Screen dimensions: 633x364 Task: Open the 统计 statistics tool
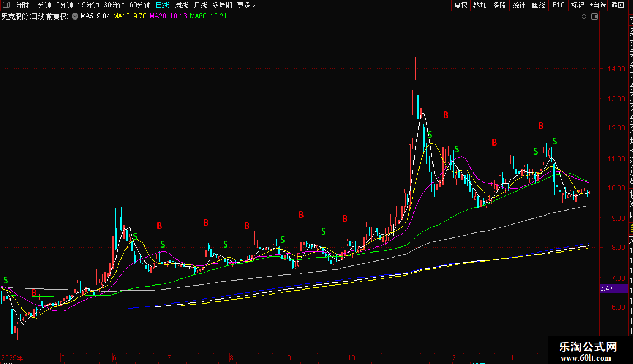(519, 5)
